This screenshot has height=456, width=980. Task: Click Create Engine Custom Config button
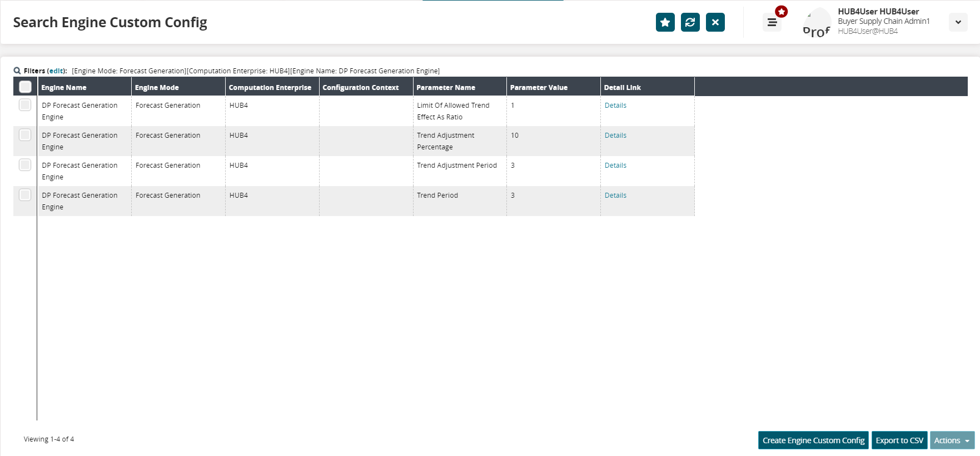[813, 440]
